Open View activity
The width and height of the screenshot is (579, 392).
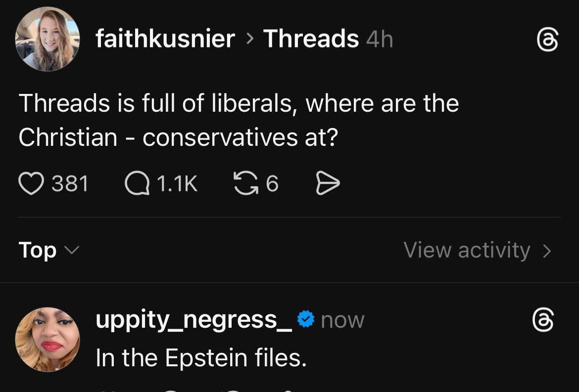(467, 250)
